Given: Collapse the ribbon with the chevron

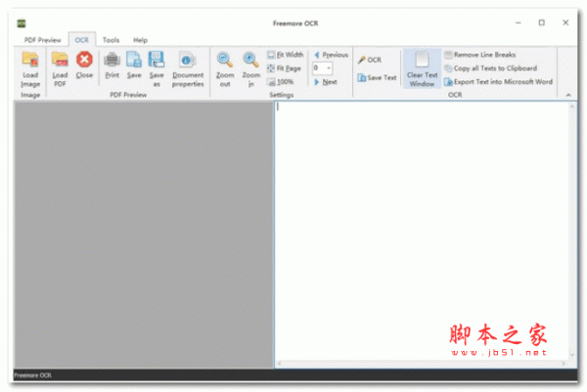Looking at the screenshot, I should pyautogui.click(x=568, y=95).
